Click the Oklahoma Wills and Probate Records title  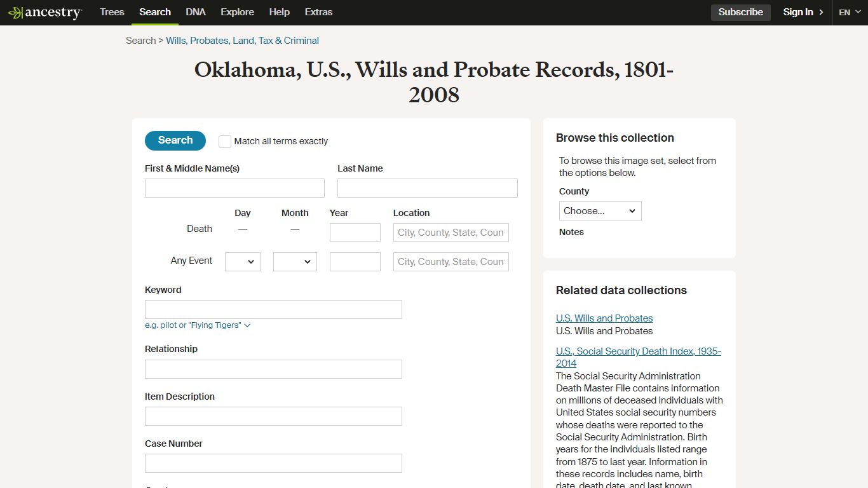pos(434,83)
